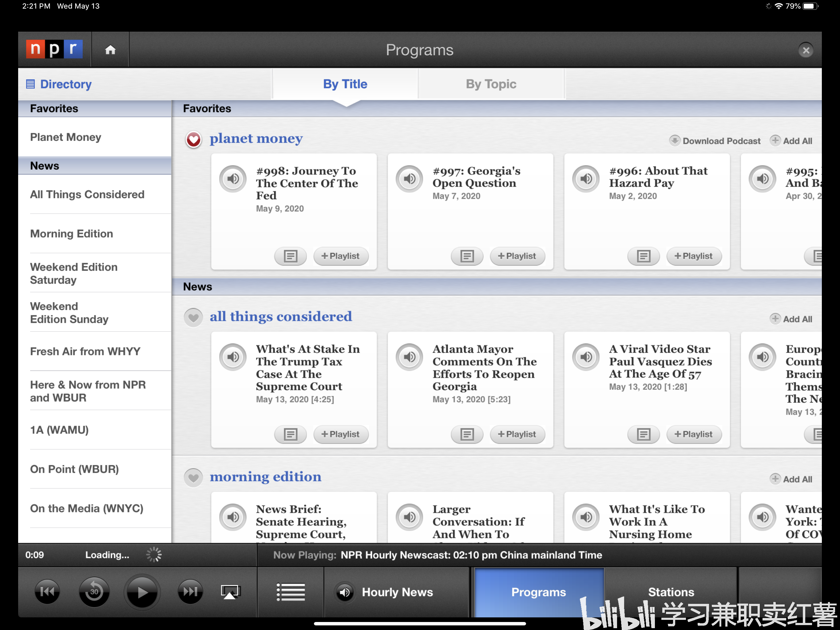Select Planet Money in the sidebar

(95, 137)
